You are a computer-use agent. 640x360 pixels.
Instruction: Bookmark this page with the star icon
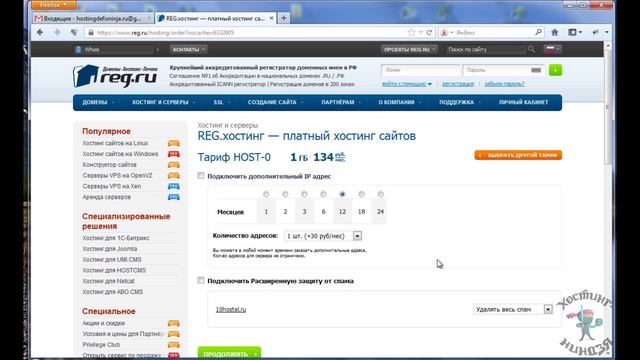[411, 32]
